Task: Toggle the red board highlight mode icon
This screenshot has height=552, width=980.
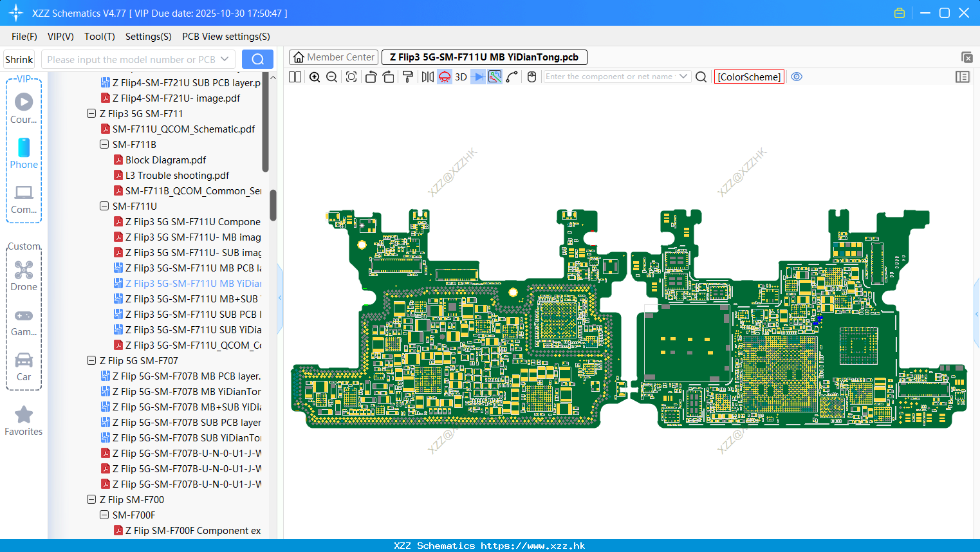Action: (445, 77)
